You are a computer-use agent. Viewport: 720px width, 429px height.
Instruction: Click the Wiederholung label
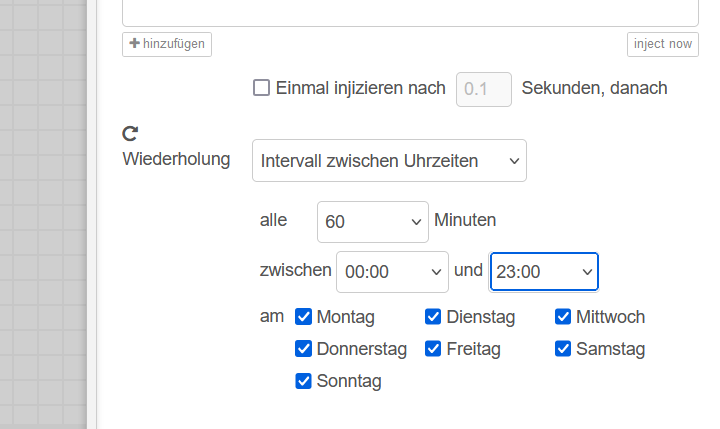(176, 159)
